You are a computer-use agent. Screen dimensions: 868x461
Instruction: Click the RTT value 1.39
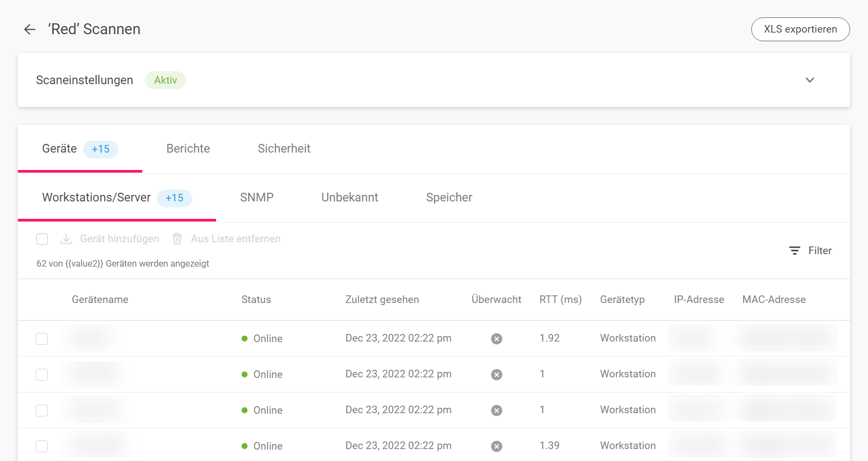pos(549,446)
